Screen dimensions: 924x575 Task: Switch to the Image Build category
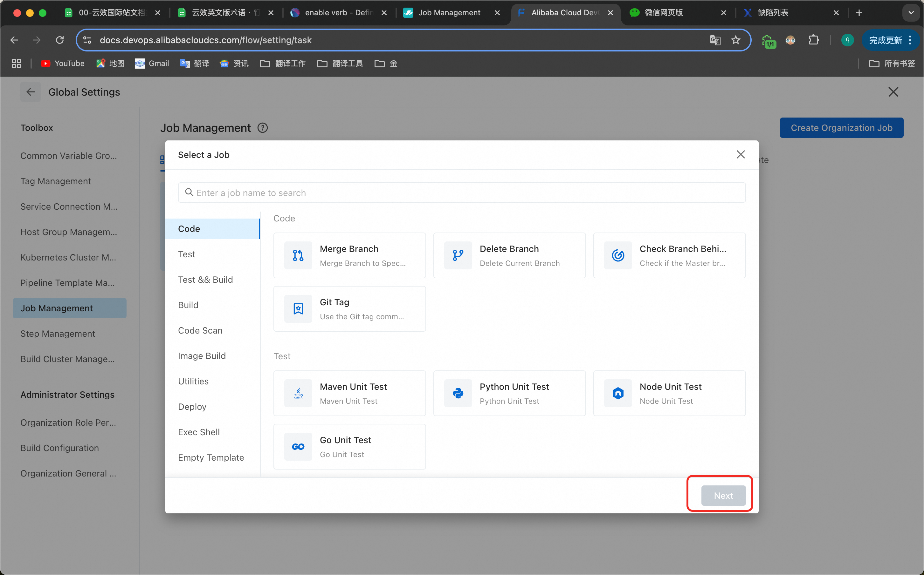[202, 356]
